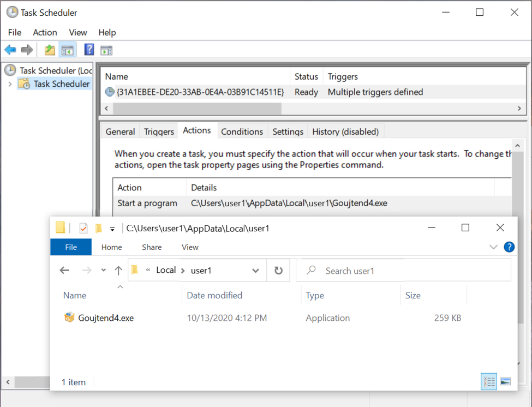Open the address bar history dropdown
Image resolution: width=532 pixels, height=407 pixels.
tap(255, 271)
